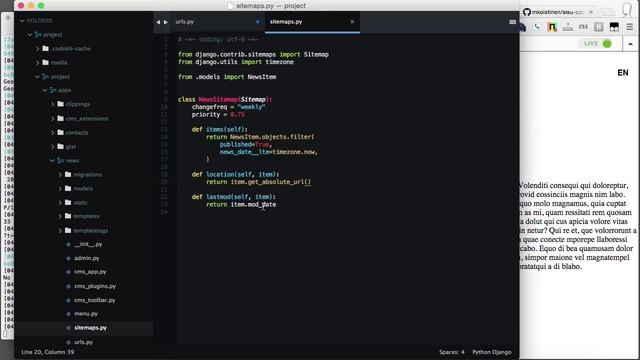Select sitemaps.py in the sidebar
The image size is (640, 360).
point(90,328)
